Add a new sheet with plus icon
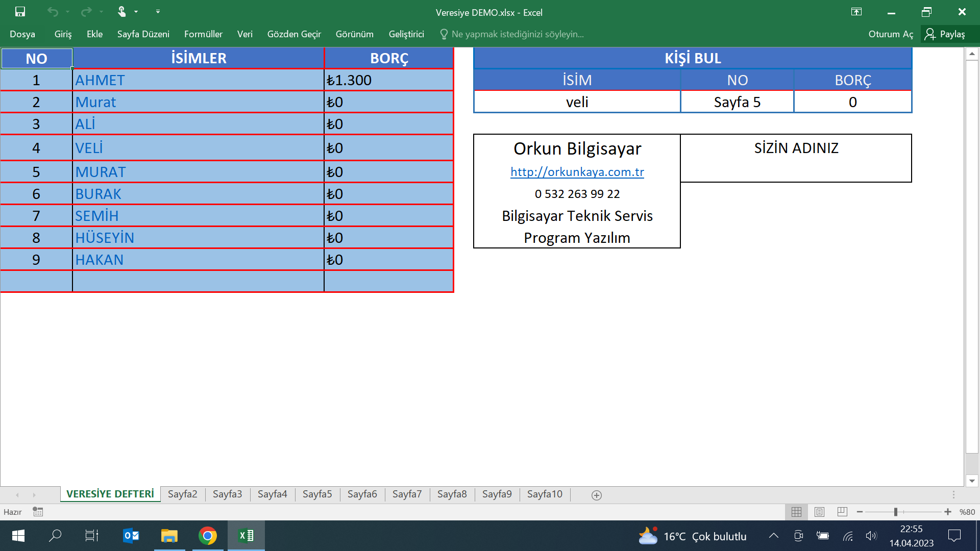 tap(596, 495)
